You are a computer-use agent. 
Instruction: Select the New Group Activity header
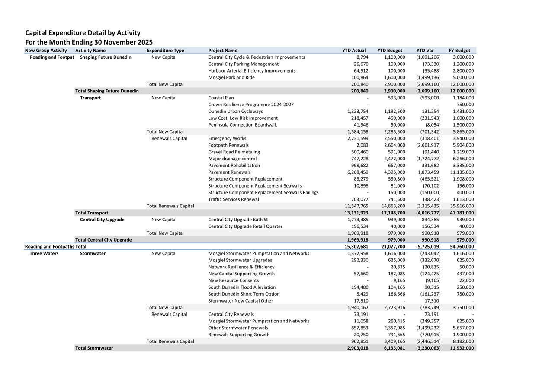point(46,51)
